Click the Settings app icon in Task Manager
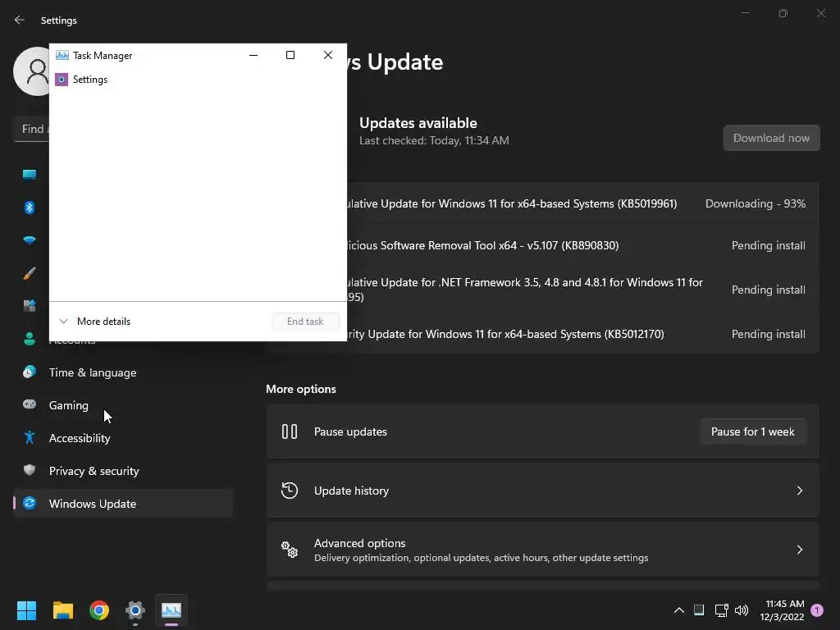Image resolution: width=840 pixels, height=630 pixels. tap(62, 80)
